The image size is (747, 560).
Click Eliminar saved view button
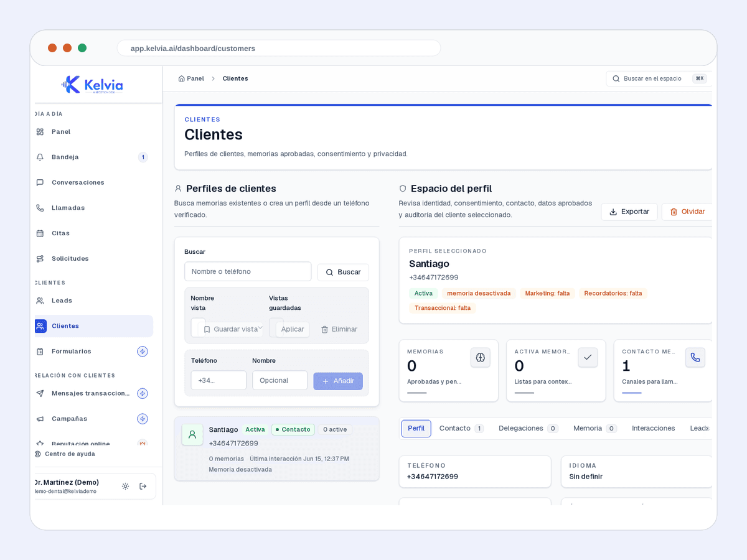[x=339, y=329]
